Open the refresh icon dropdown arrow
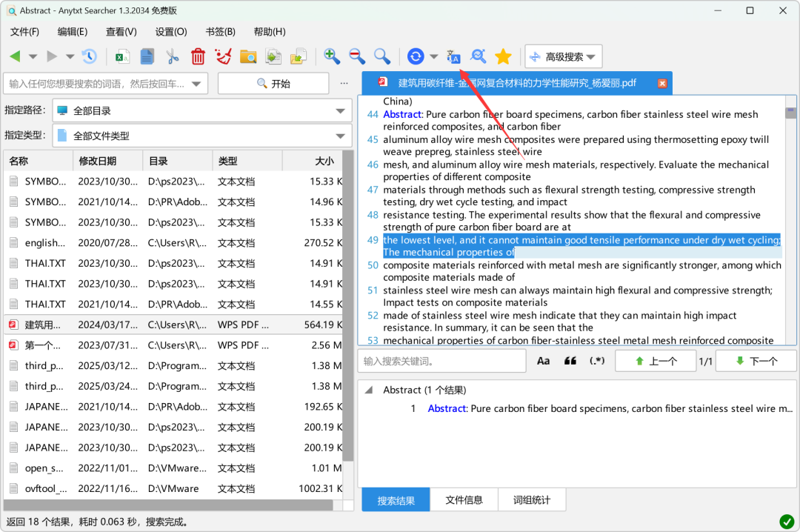This screenshot has width=800, height=532. [434, 56]
